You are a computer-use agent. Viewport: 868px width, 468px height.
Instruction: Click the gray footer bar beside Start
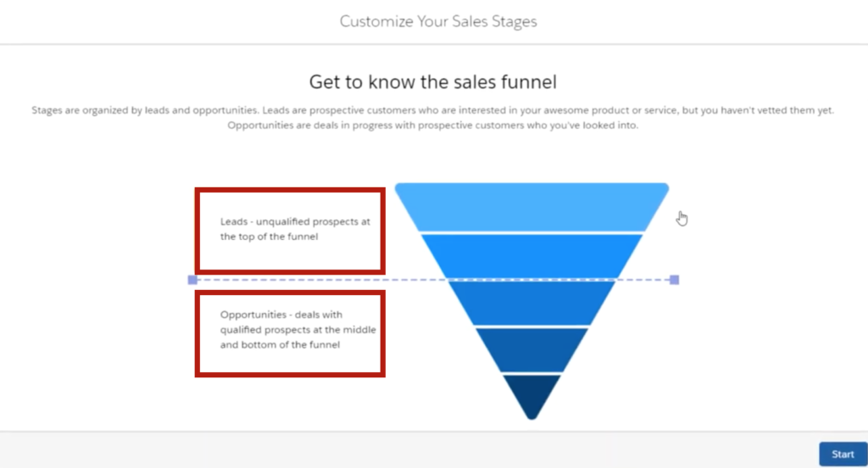pyautogui.click(x=409, y=450)
